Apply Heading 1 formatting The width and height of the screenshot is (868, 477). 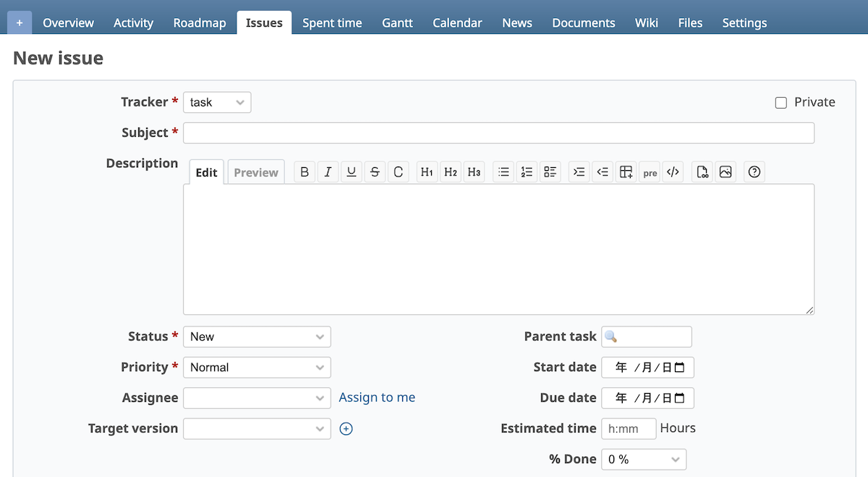(426, 172)
